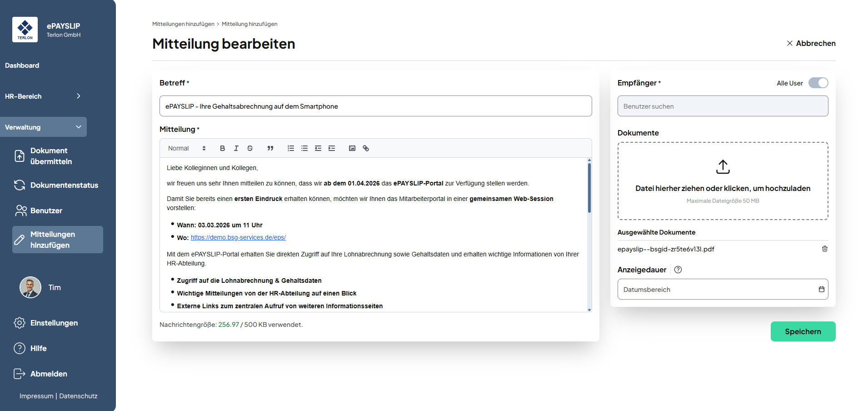Open the Normal text style dropdown
The image size is (868, 411).
pos(187,148)
